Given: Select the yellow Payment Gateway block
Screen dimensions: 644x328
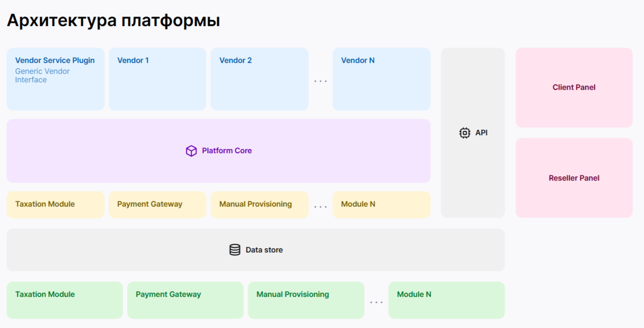Looking at the screenshot, I should (x=157, y=205).
